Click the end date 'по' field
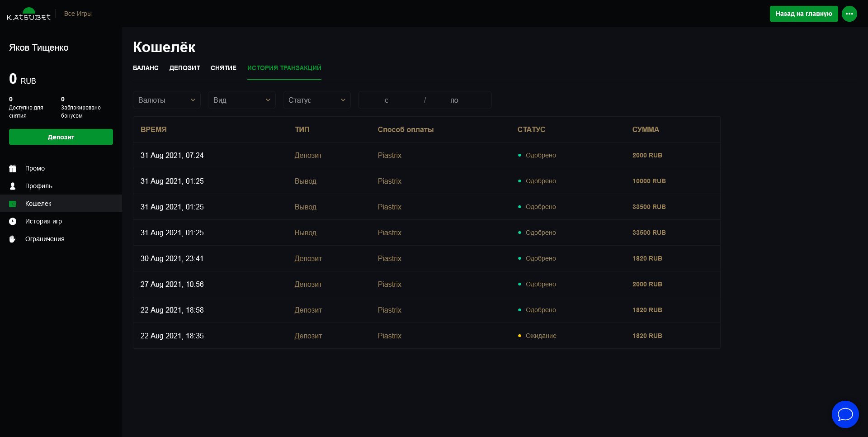This screenshot has width=868, height=437. click(454, 100)
